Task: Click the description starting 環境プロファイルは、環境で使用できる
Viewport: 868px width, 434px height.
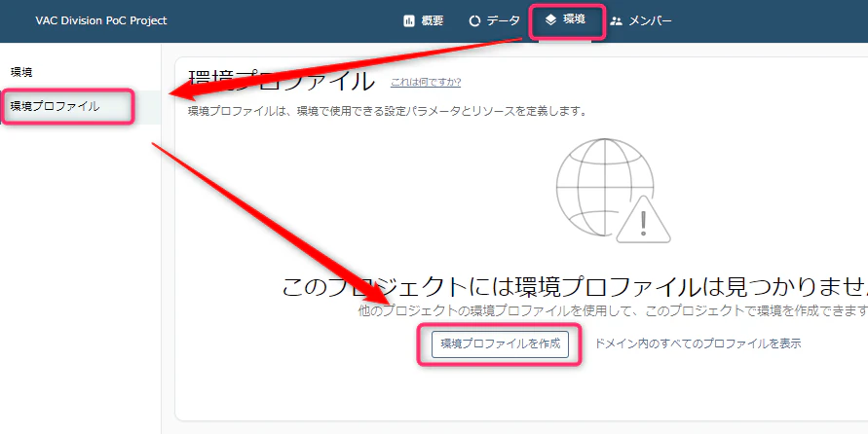Action: pos(387,111)
